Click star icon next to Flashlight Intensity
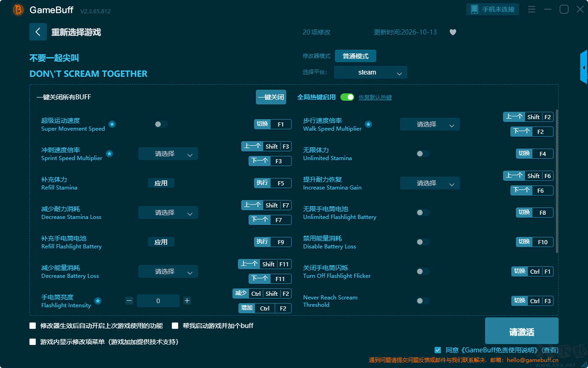Screen dimensions: 588x368 [x=98, y=301]
